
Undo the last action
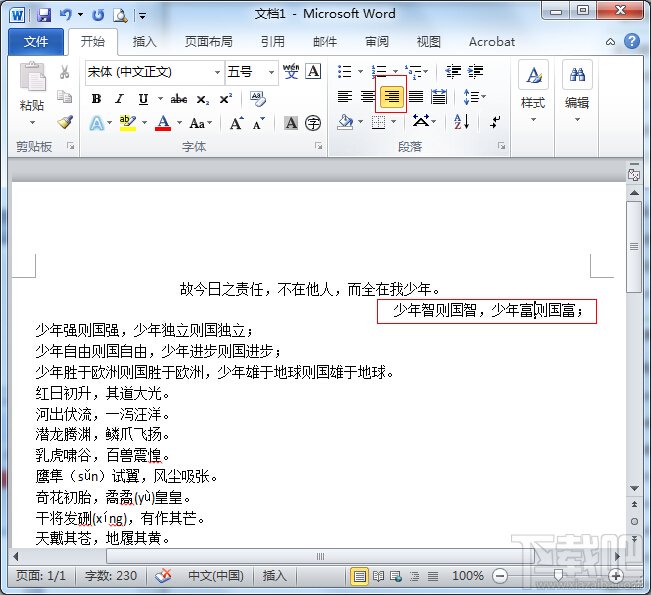click(x=66, y=15)
